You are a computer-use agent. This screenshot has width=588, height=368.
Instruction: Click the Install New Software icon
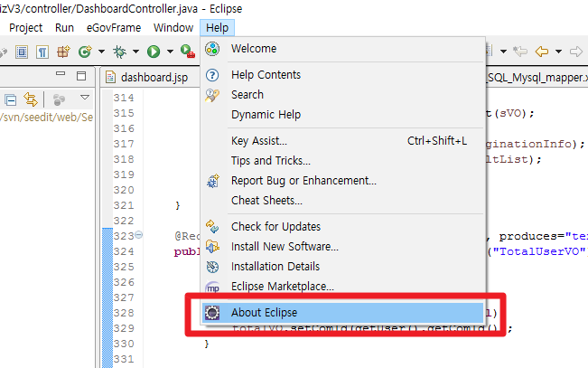[212, 247]
